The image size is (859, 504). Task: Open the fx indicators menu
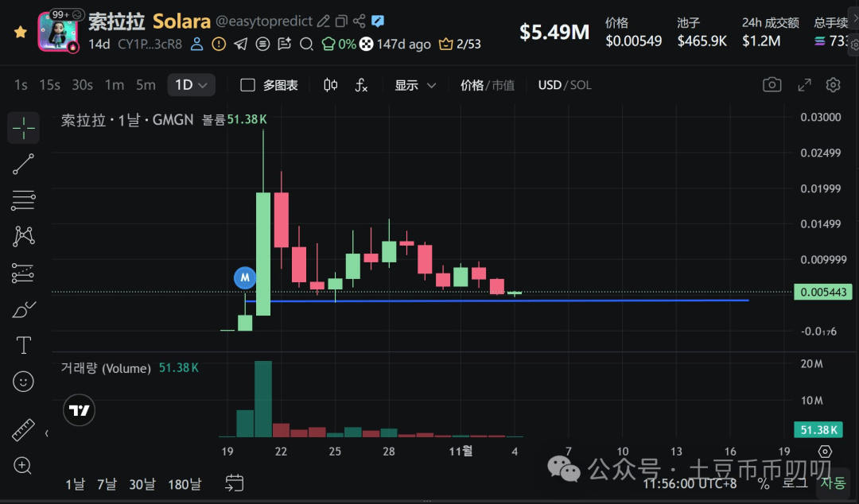(361, 85)
